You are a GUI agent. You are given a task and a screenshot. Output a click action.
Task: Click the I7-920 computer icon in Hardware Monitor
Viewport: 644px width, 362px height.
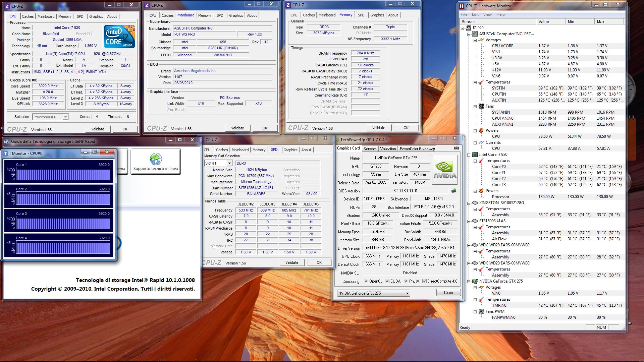coord(469,28)
